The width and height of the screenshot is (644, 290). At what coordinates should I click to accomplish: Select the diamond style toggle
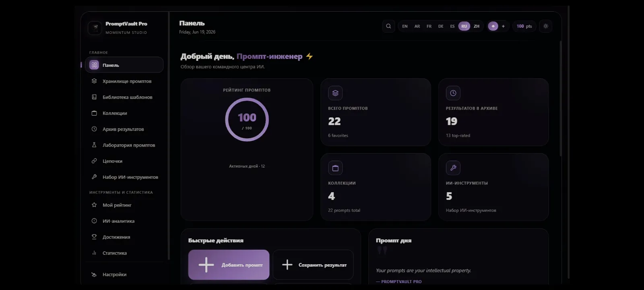493,26
